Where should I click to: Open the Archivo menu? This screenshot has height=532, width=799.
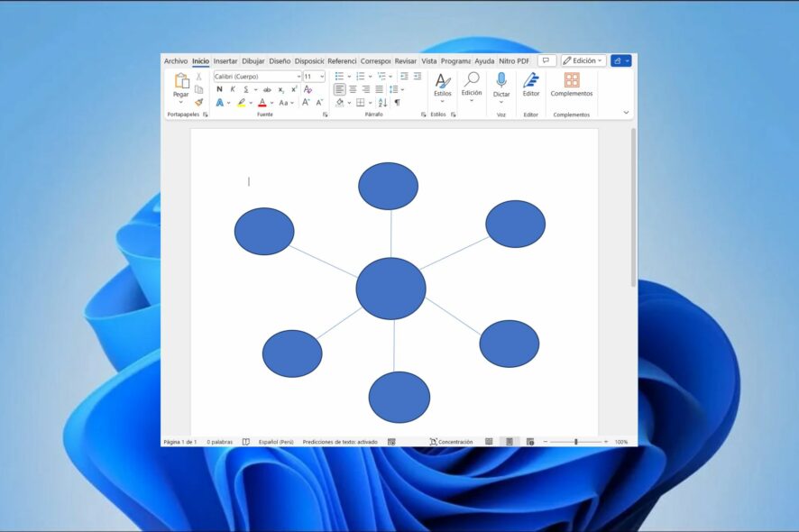(176, 60)
